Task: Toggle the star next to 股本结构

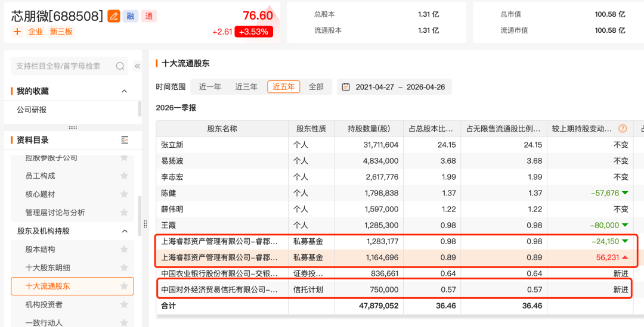Action: pyautogui.click(x=124, y=249)
